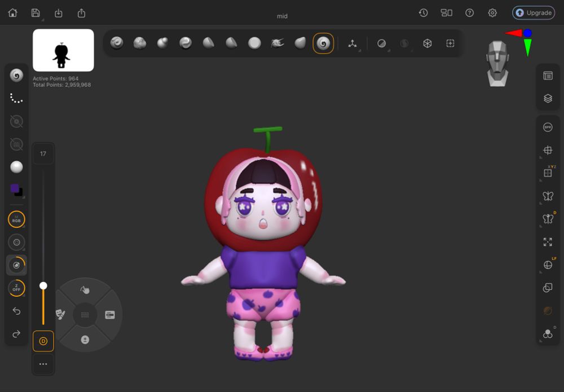
Task: Tap the export share icon
Action: click(81, 13)
